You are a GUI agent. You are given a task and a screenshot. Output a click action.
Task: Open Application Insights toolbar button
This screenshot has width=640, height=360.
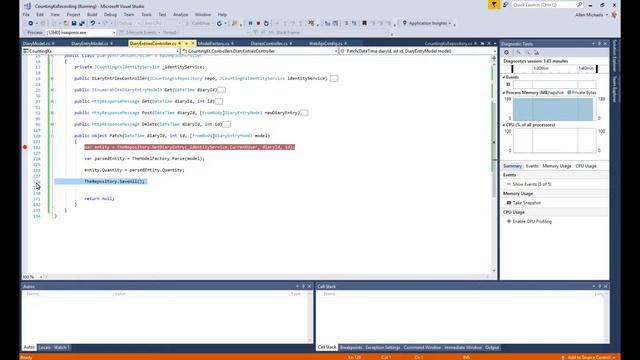click(x=427, y=23)
